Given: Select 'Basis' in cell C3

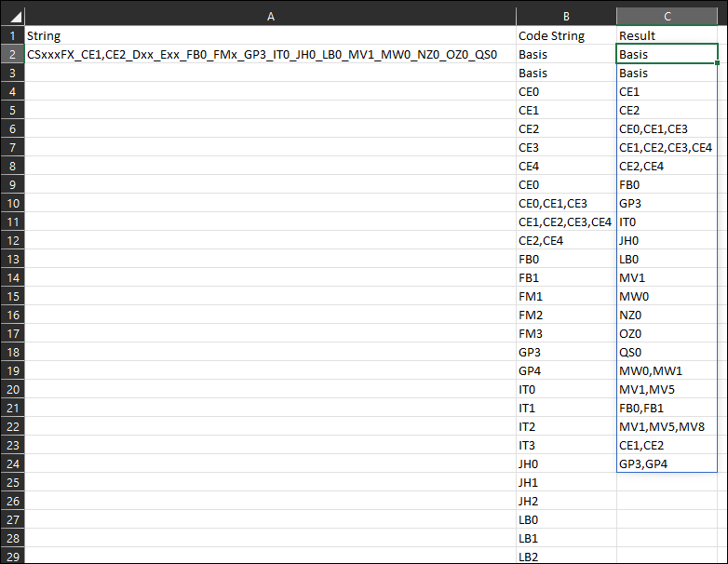Looking at the screenshot, I should click(667, 73).
